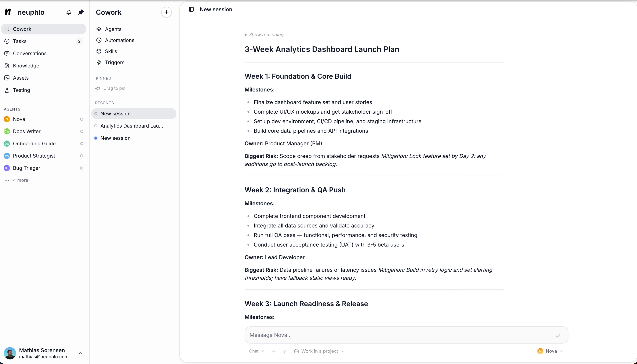This screenshot has height=364, width=637.
Task: Click the Assets image icon
Action: coord(7,78)
